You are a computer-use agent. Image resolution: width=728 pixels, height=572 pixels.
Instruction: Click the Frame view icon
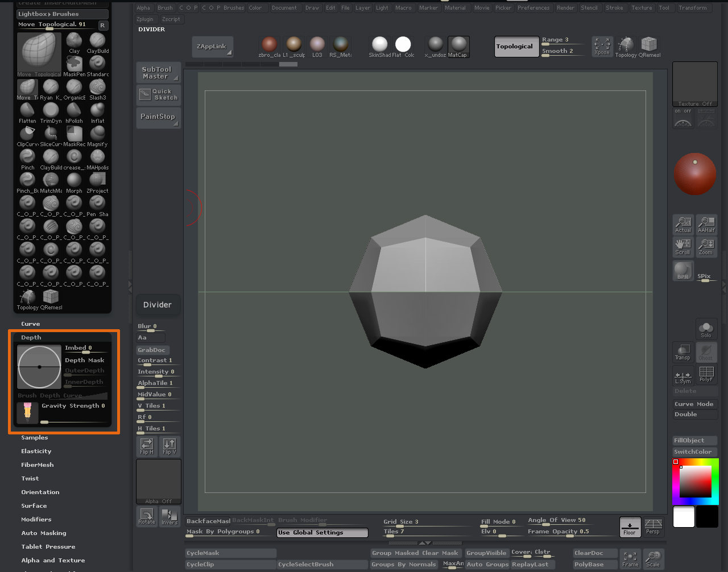[x=630, y=558]
